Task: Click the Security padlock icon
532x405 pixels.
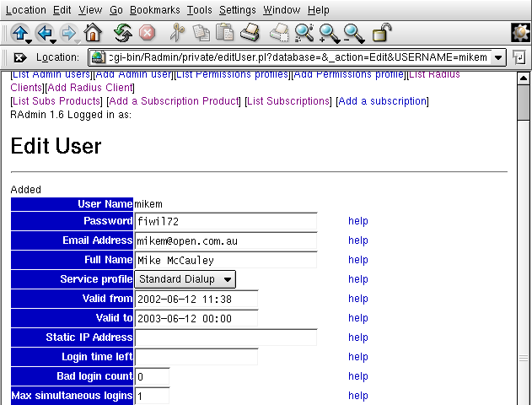Action: coord(382,33)
